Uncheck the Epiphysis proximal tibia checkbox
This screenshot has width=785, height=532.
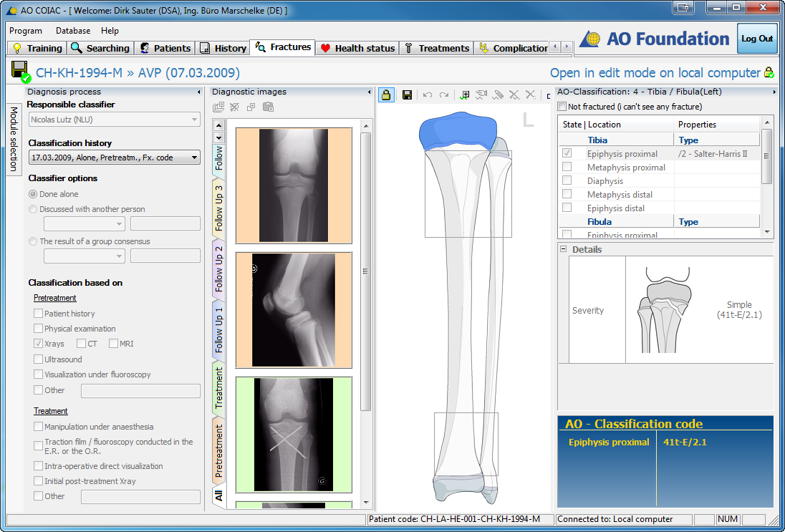(567, 154)
